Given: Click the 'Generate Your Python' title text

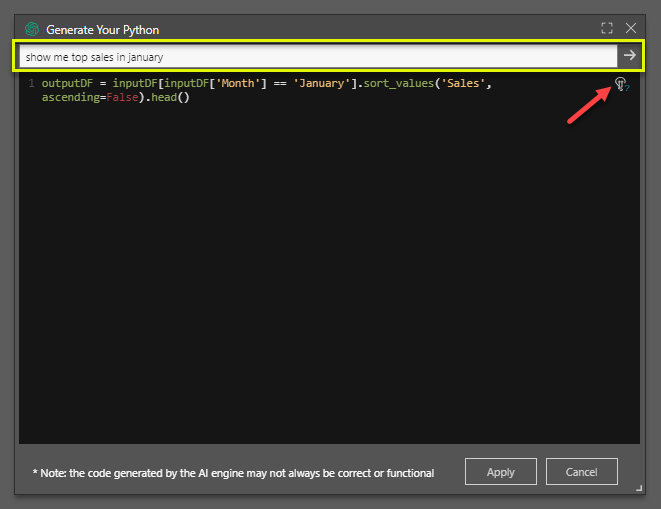Looking at the screenshot, I should (x=102, y=30).
